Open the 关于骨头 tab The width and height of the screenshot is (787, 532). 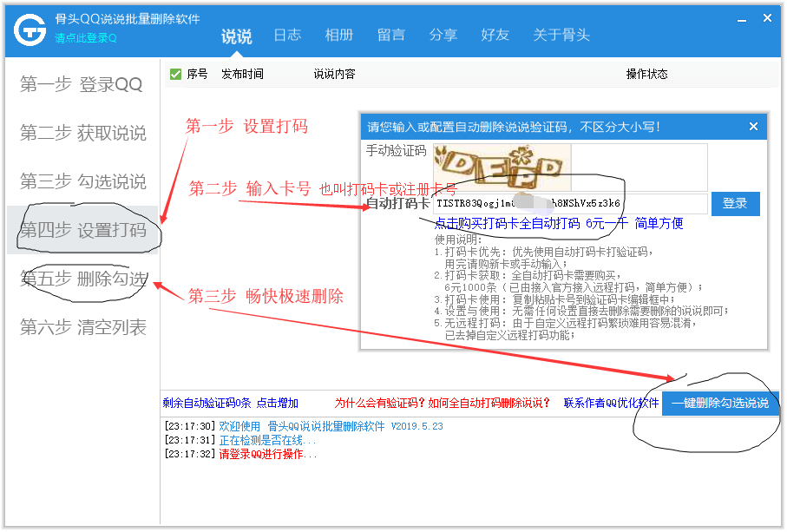tap(561, 35)
